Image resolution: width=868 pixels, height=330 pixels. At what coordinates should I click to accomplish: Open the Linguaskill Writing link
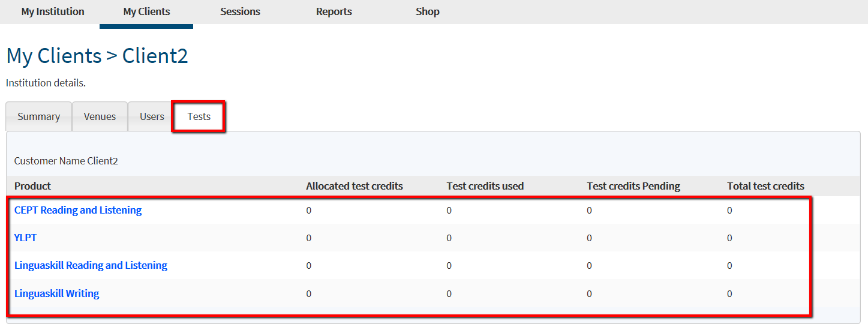click(x=57, y=293)
